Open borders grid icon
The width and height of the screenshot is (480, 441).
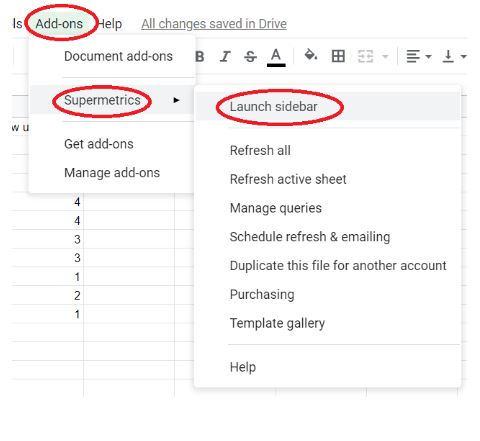(x=338, y=56)
